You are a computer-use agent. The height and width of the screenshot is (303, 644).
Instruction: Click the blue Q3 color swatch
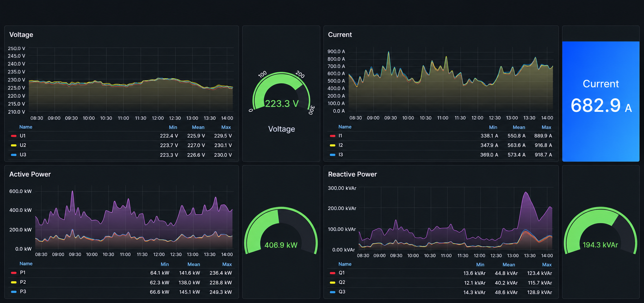pyautogui.click(x=333, y=292)
